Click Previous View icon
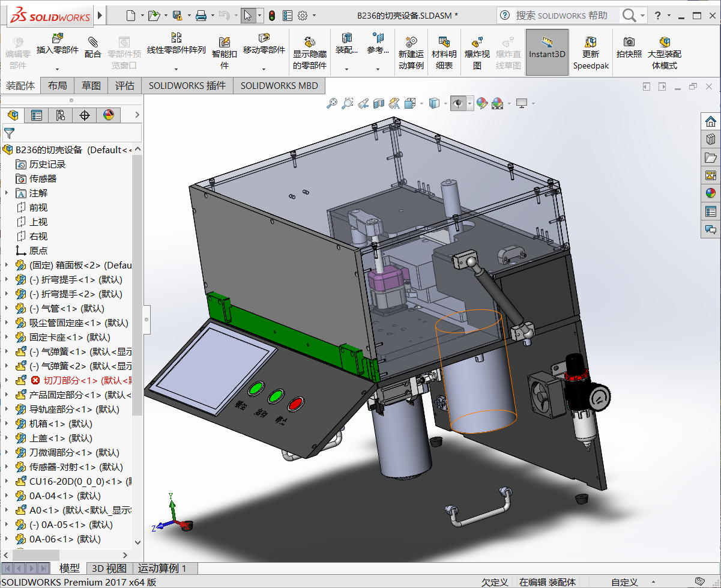Image resolution: width=721 pixels, height=588 pixels. coord(363,103)
